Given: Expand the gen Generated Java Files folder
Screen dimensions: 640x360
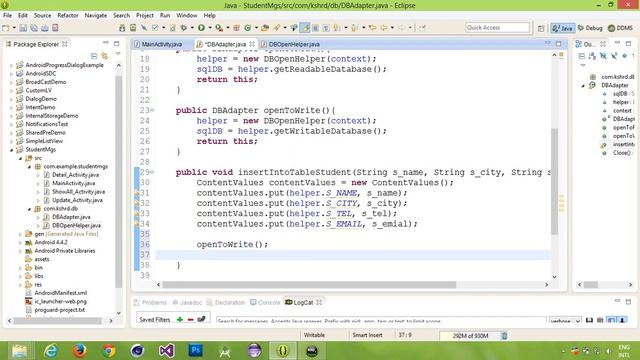Looking at the screenshot, I should click(x=20, y=234).
